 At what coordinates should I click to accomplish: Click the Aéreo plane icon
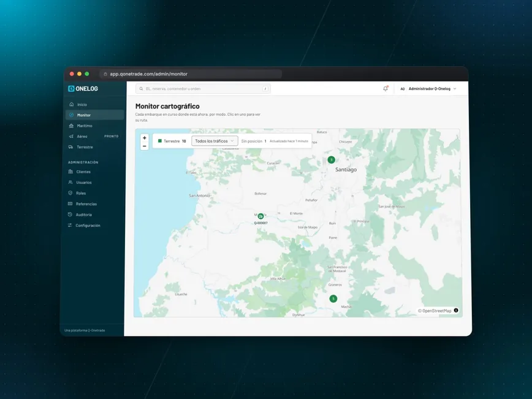pyautogui.click(x=71, y=137)
